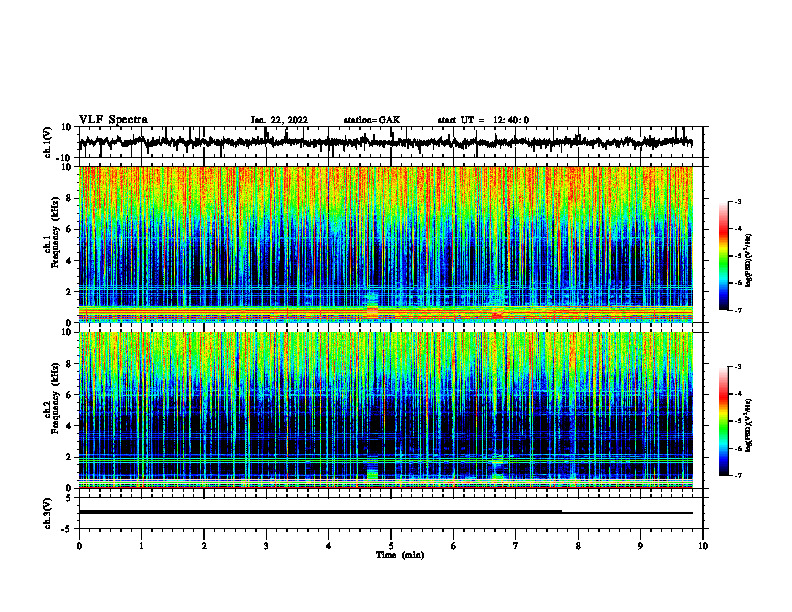The width and height of the screenshot is (792, 612).
Task: Click the "-7" label on ch.1 color scale
Action: click(x=738, y=310)
